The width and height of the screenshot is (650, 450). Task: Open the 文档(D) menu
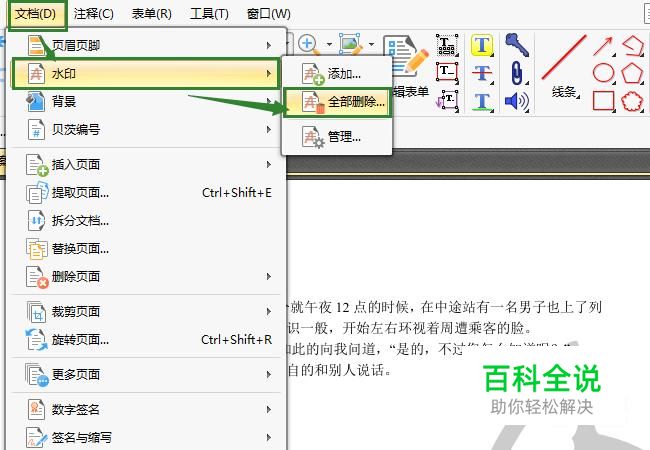(x=36, y=14)
